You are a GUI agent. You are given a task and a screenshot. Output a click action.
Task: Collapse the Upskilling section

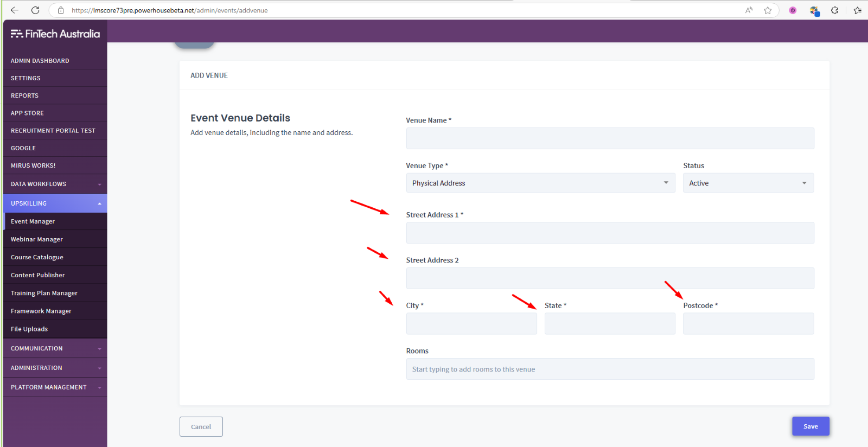tap(55, 203)
